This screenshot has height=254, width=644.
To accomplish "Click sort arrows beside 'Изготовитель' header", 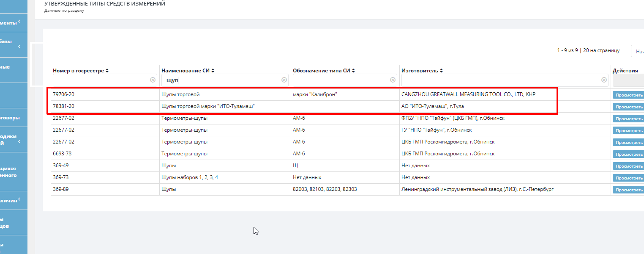I will tap(441, 71).
